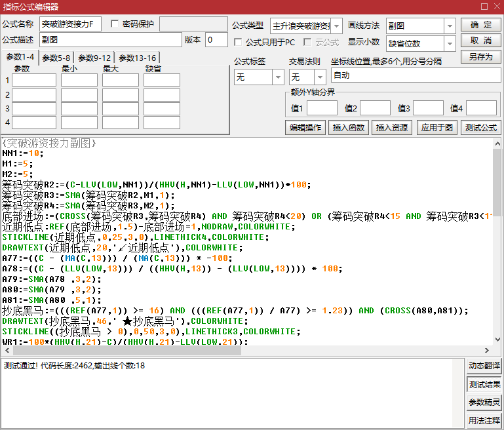Viewport: 504px width, 430px height.
Task: Select the 参数13-16 tab
Action: (x=137, y=58)
